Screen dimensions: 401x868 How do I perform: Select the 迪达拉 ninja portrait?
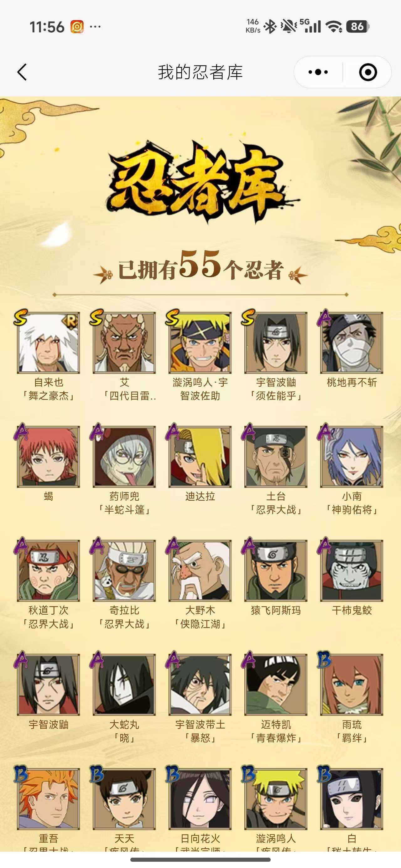coord(200,457)
